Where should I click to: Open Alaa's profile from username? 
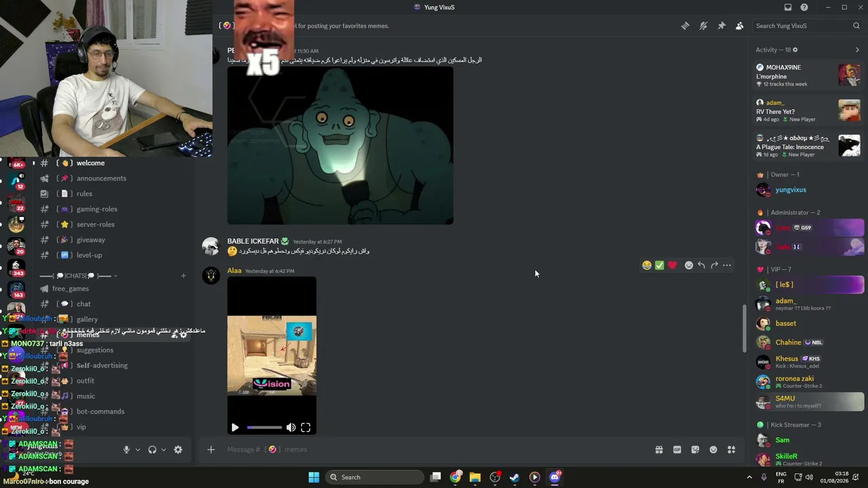(x=234, y=270)
